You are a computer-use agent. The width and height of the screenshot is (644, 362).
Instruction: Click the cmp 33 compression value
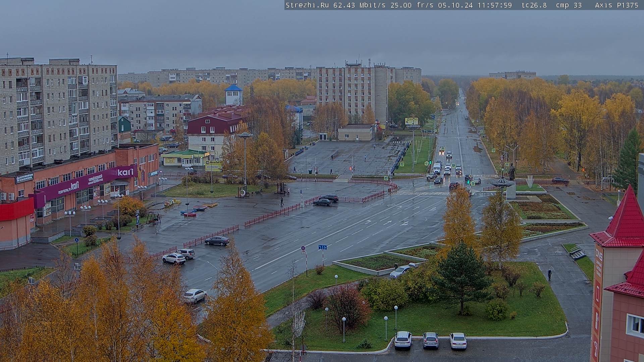[569, 5]
